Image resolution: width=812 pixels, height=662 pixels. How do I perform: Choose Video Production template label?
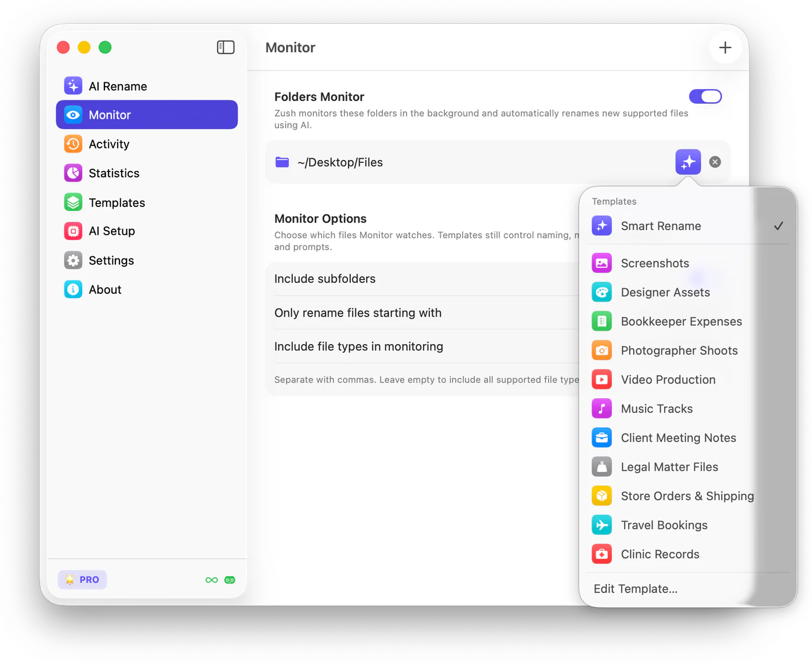pyautogui.click(x=668, y=380)
